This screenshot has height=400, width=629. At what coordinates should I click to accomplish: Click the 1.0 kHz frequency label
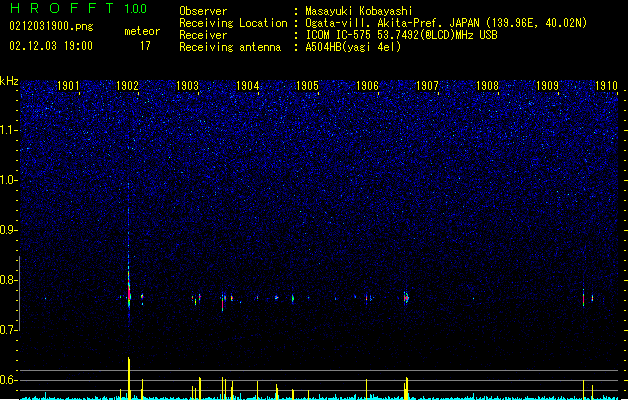(8, 180)
